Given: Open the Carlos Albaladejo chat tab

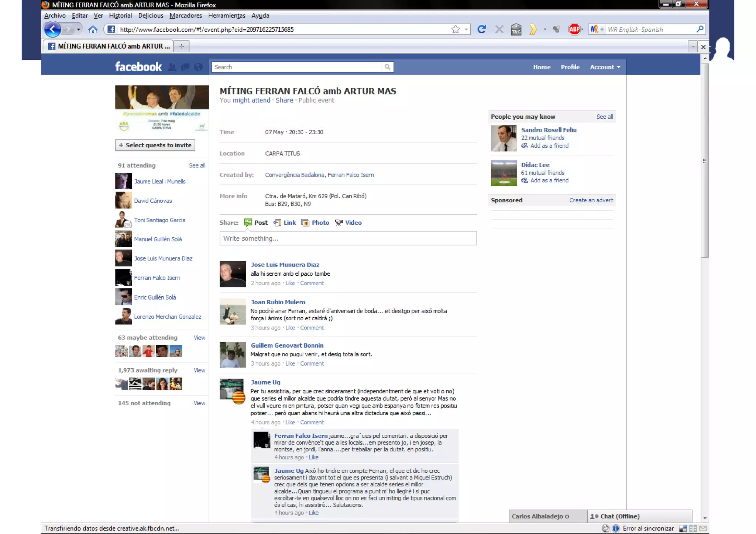Looking at the screenshot, I should click(x=548, y=516).
